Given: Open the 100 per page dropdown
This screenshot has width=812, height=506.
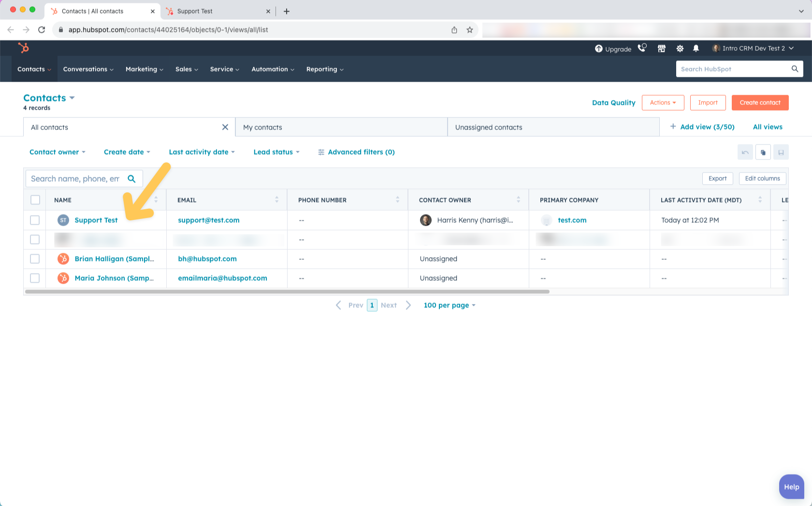Looking at the screenshot, I should tap(449, 305).
